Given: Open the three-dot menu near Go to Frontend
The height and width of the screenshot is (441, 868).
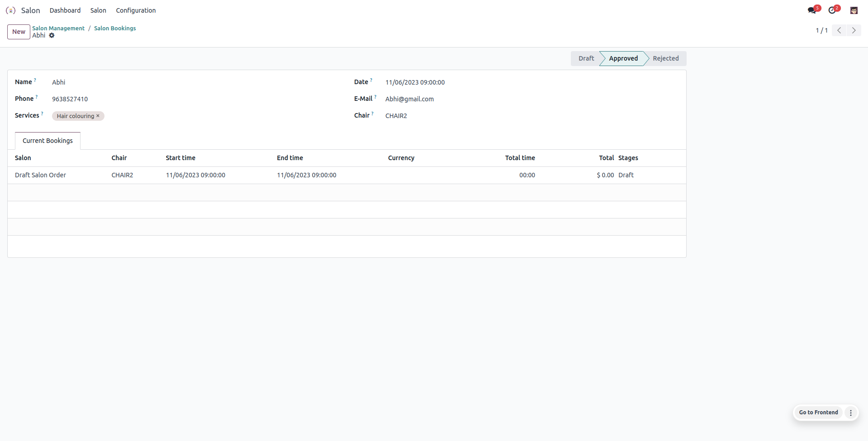Looking at the screenshot, I should coord(851,413).
